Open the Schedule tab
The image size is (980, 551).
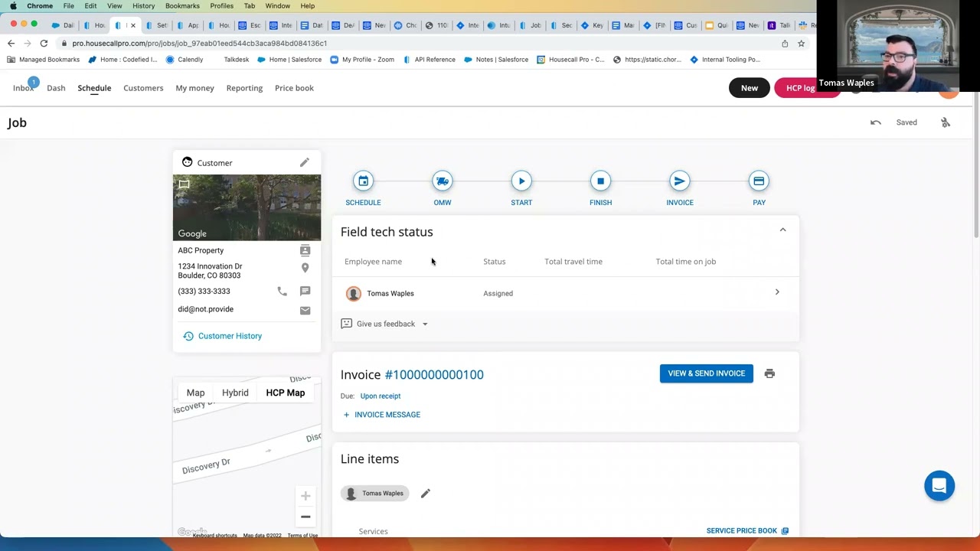pyautogui.click(x=94, y=88)
